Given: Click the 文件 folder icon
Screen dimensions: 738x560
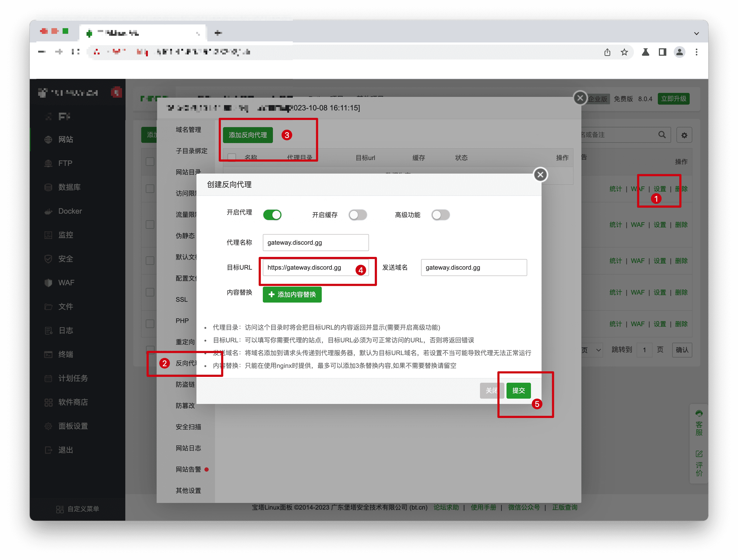Looking at the screenshot, I should (x=48, y=307).
